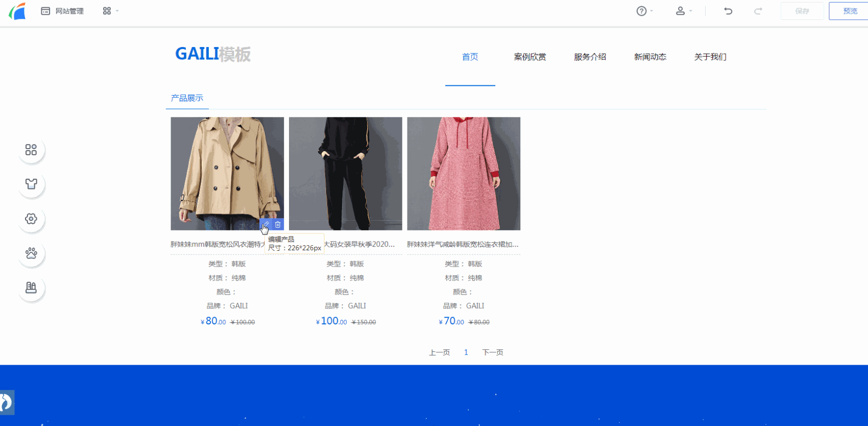Click the 产品展示 section tab
The image size is (868, 426).
187,98
